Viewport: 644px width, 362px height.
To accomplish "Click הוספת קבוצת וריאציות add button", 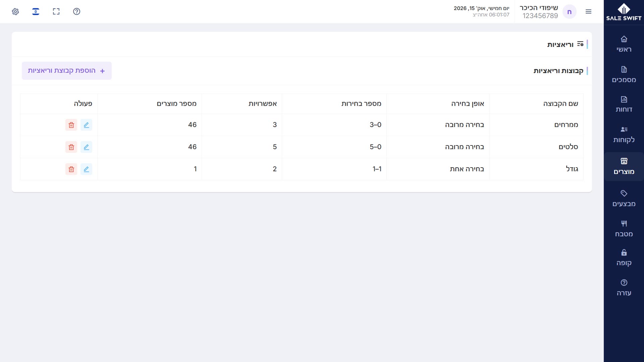I will pyautogui.click(x=67, y=71).
